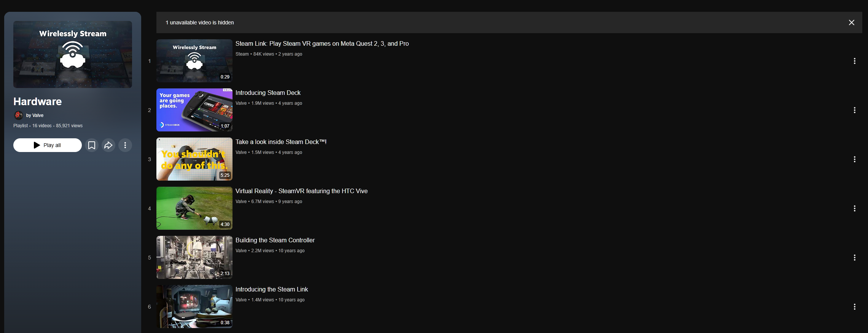Image resolution: width=868 pixels, height=333 pixels.
Task: Open 'Introducing the Steam Link' video title
Action: (x=272, y=290)
